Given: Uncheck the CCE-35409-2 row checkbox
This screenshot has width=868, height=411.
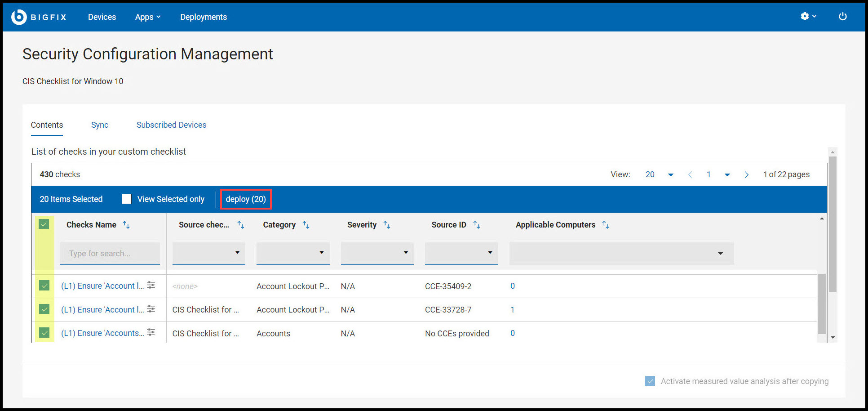Looking at the screenshot, I should coord(44,286).
